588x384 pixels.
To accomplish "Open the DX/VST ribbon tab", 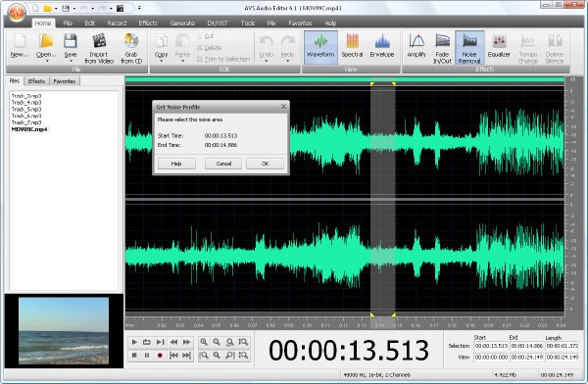I will [218, 23].
